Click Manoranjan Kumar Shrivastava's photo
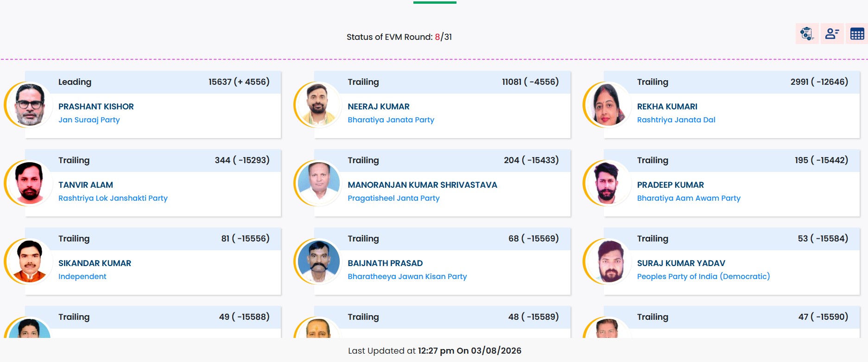868x362 pixels. click(x=319, y=183)
